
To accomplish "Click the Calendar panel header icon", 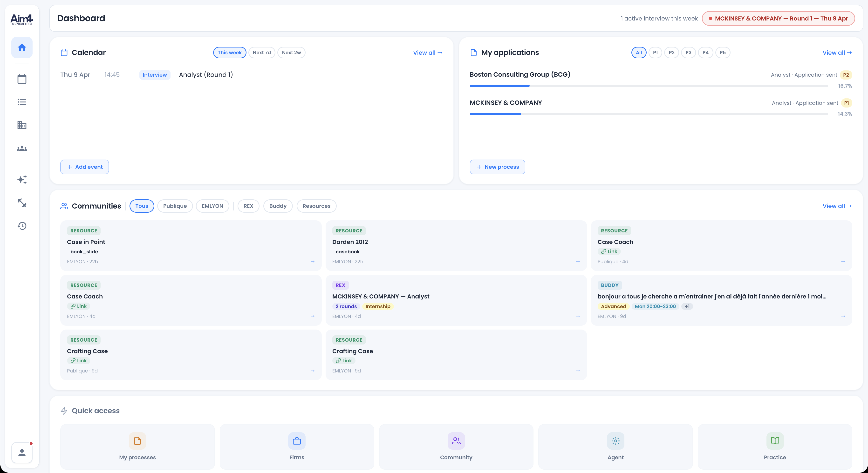I will [x=64, y=53].
